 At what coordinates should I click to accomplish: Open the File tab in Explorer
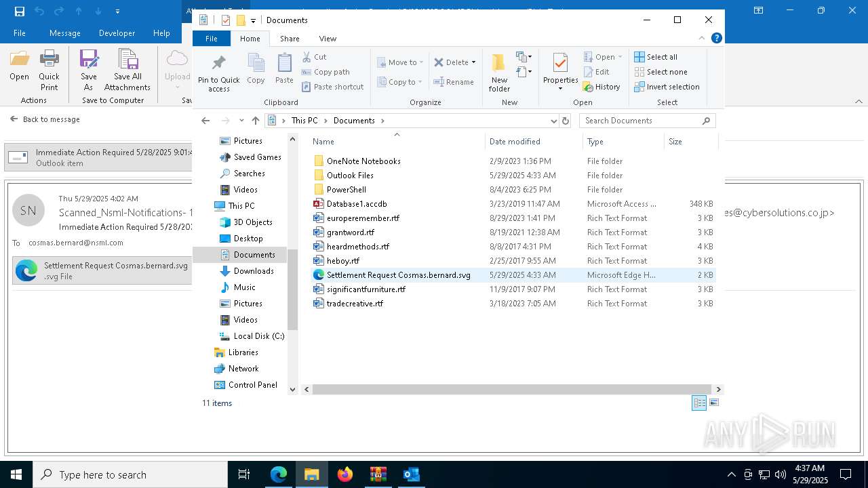pyautogui.click(x=212, y=39)
